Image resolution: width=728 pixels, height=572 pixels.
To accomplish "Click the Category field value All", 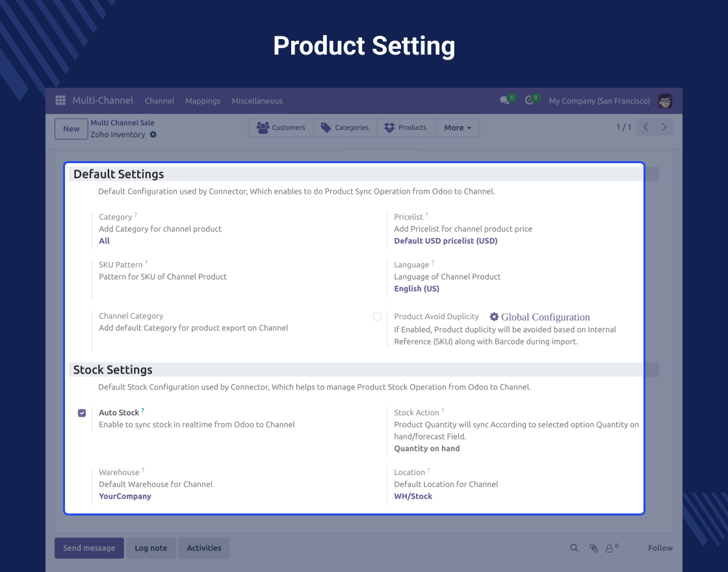I will tap(105, 240).
